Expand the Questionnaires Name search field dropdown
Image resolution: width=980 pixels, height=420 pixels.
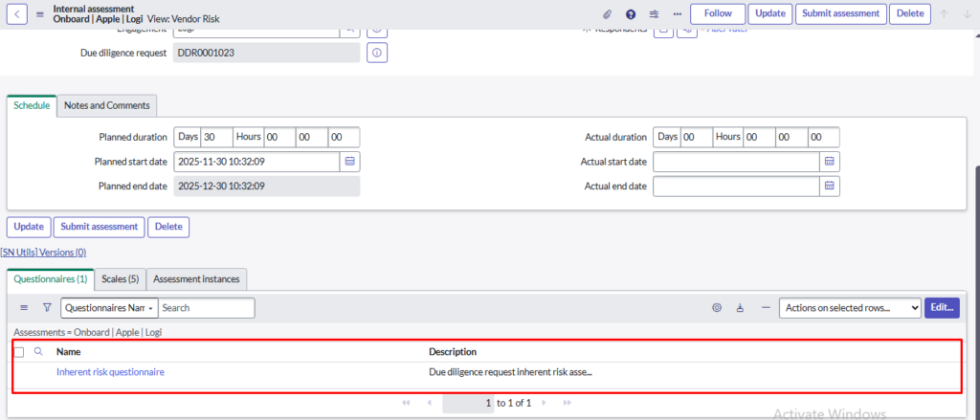pyautogui.click(x=108, y=308)
